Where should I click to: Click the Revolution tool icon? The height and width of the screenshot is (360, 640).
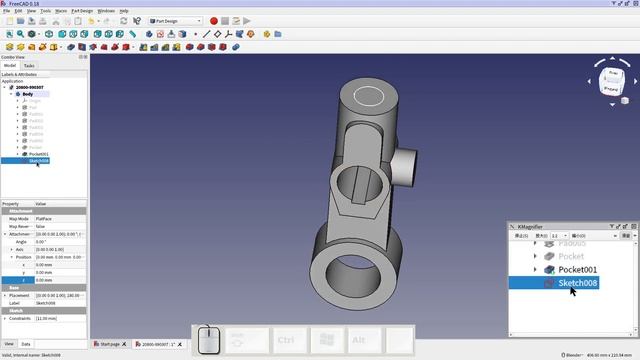(20, 47)
